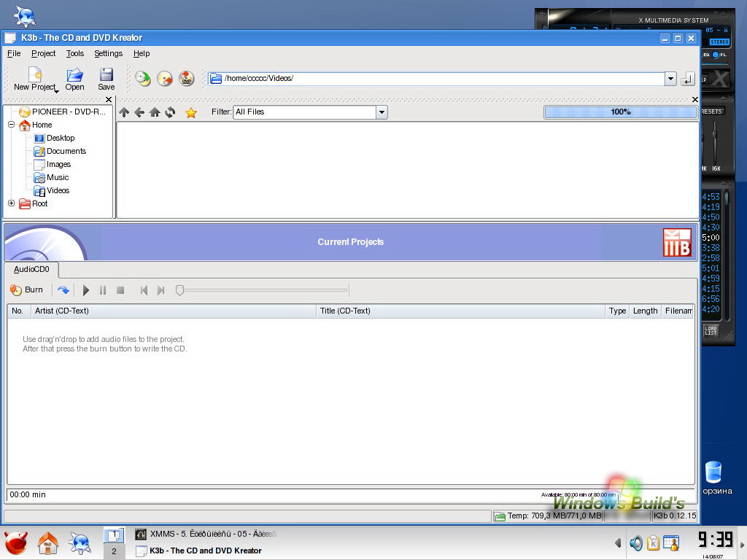Select the Documents folder in tree
747x560 pixels.
coord(60,152)
